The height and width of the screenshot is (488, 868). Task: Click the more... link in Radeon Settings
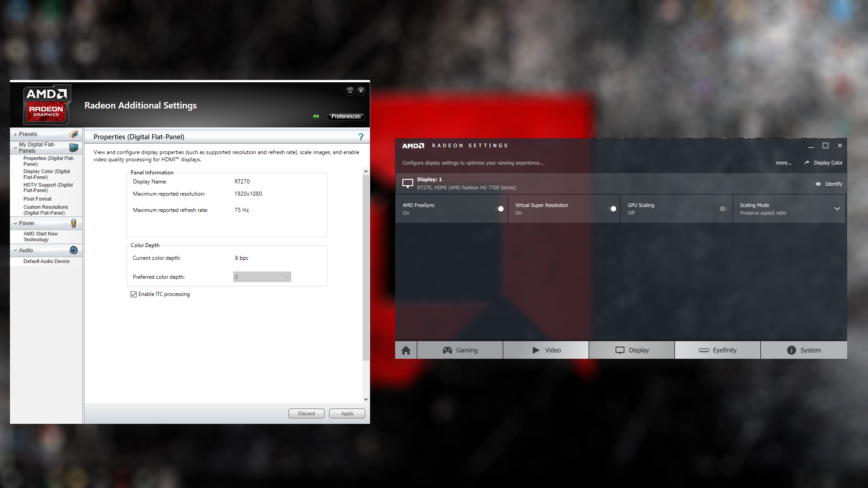783,163
